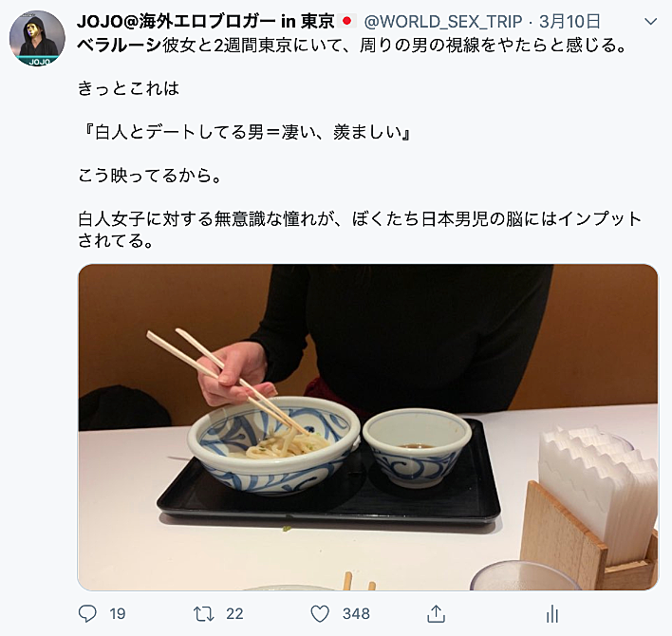
Task: Click the reply speech bubble icon
Action: (87, 613)
